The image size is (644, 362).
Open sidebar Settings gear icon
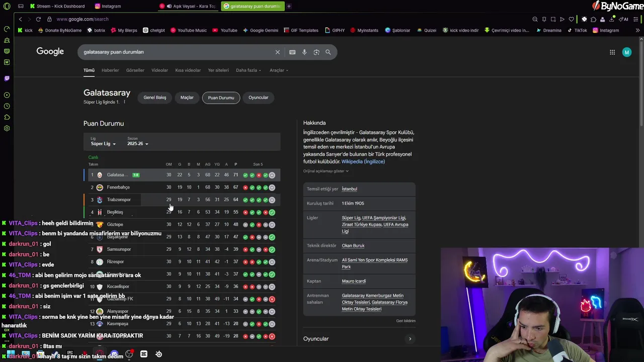(x=7, y=128)
